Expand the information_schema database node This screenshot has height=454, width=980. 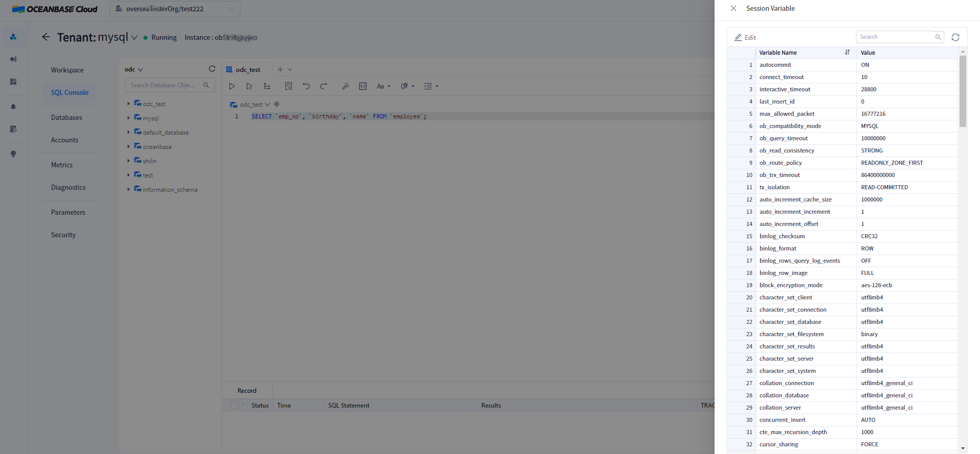click(128, 190)
